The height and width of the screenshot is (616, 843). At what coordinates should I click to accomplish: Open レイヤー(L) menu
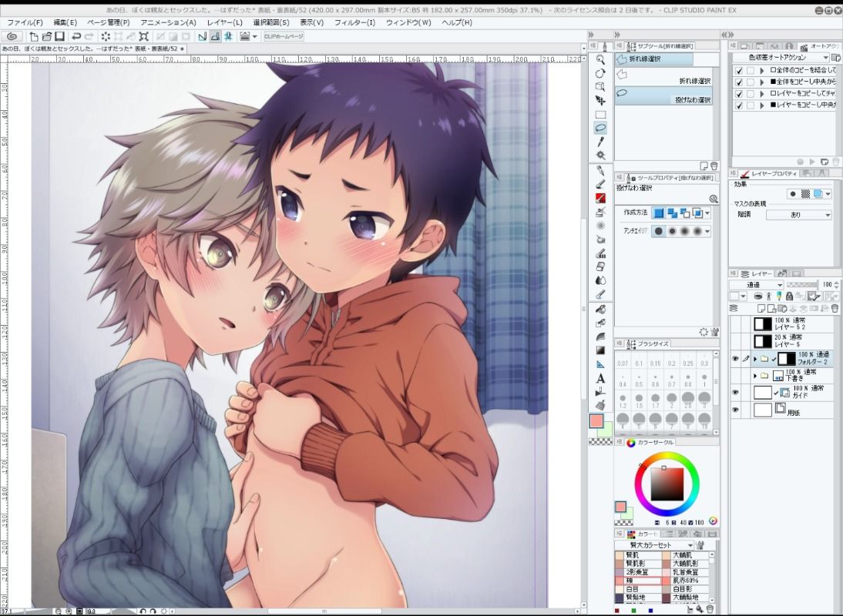(224, 22)
